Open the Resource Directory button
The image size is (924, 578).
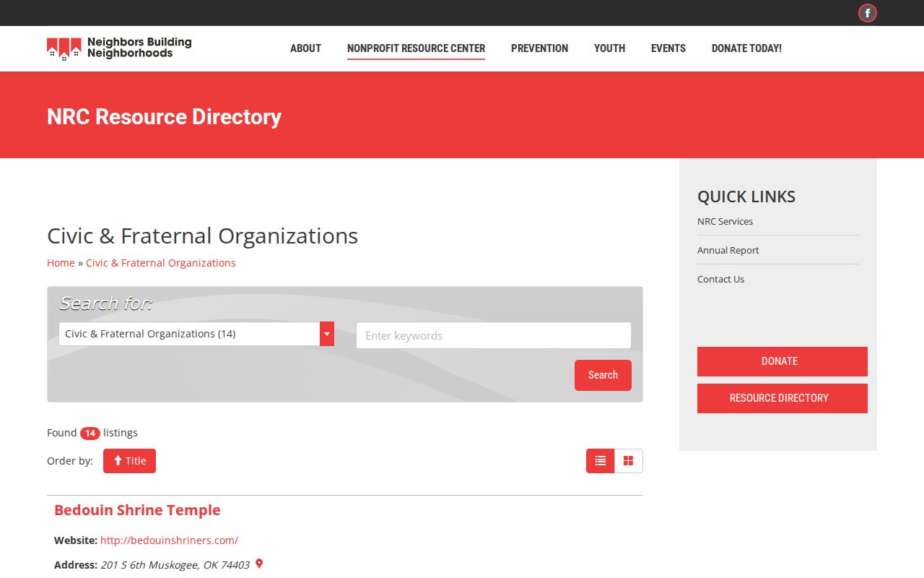pos(782,398)
